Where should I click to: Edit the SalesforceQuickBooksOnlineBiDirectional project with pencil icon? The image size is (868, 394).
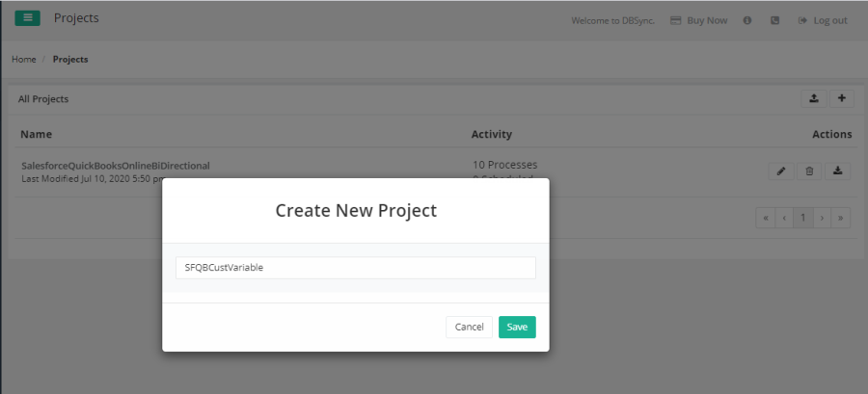pyautogui.click(x=781, y=171)
